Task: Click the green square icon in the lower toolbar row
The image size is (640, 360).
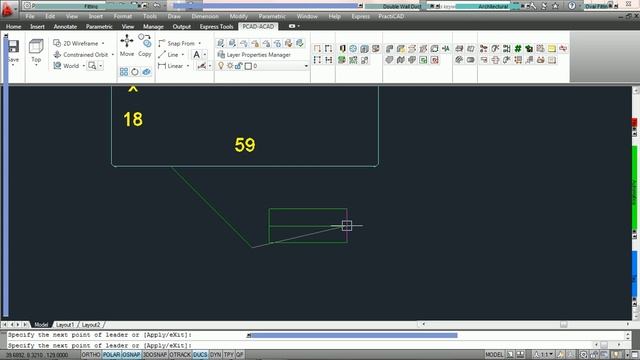Action: [x=423, y=60]
